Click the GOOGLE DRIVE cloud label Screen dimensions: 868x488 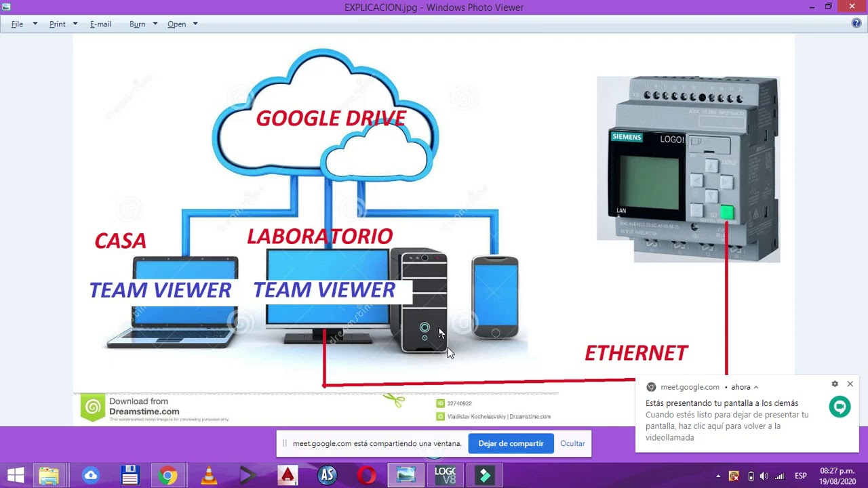point(331,118)
